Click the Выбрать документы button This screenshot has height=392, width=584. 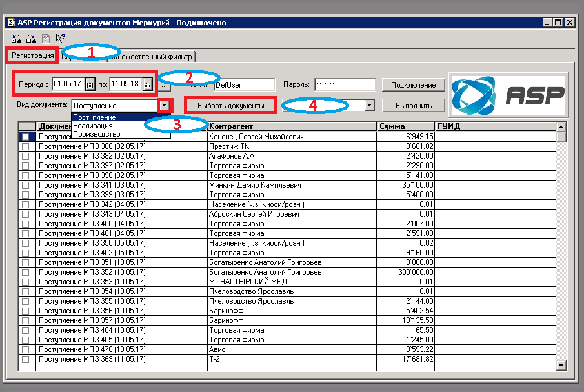tap(231, 106)
